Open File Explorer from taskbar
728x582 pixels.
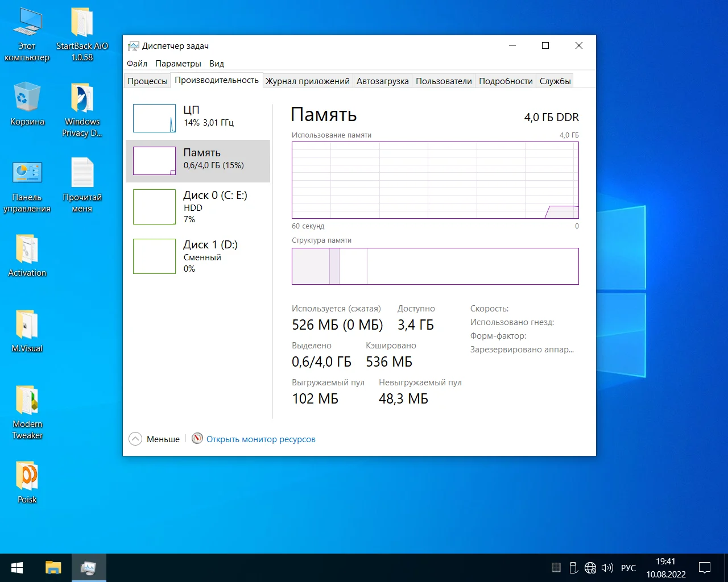[53, 568]
